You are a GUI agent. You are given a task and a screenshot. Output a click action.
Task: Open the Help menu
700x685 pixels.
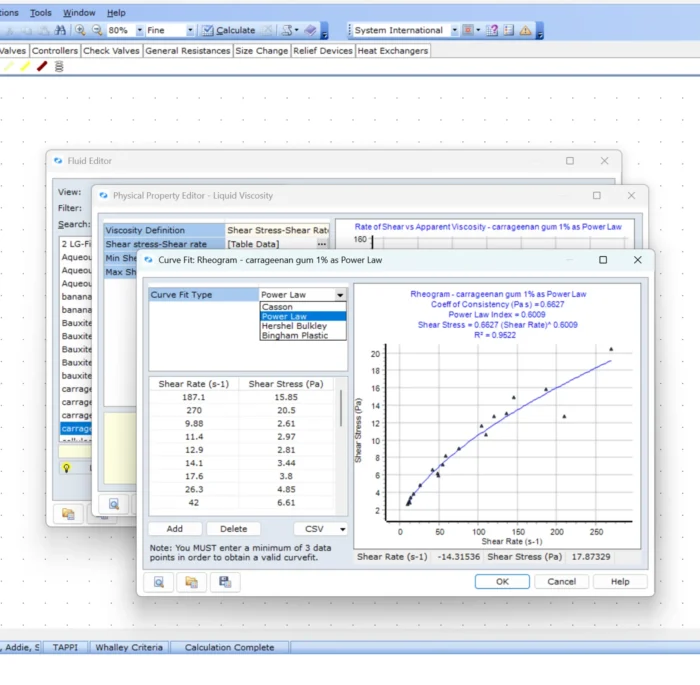point(116,13)
